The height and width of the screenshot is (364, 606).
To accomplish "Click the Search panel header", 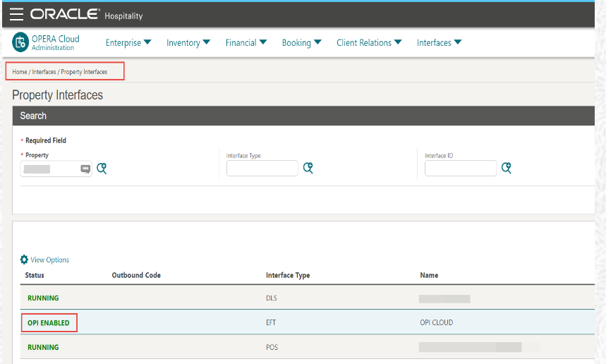I will (303, 116).
